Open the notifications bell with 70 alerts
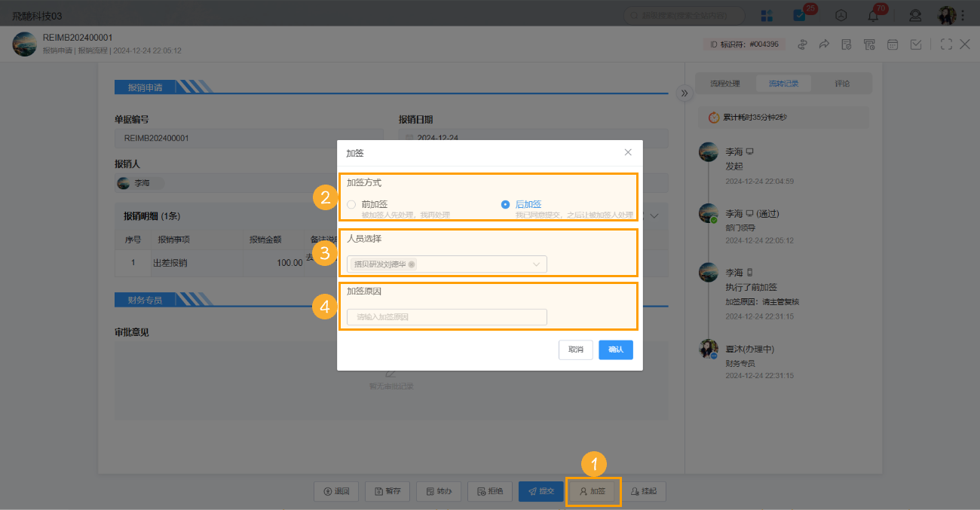Viewport: 980px width, 510px height. (873, 14)
